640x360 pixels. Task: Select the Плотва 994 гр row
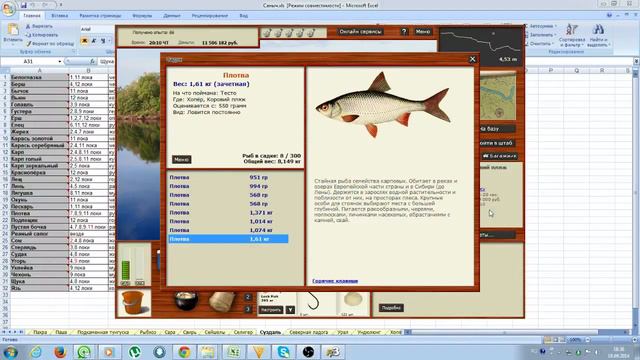tap(229, 186)
